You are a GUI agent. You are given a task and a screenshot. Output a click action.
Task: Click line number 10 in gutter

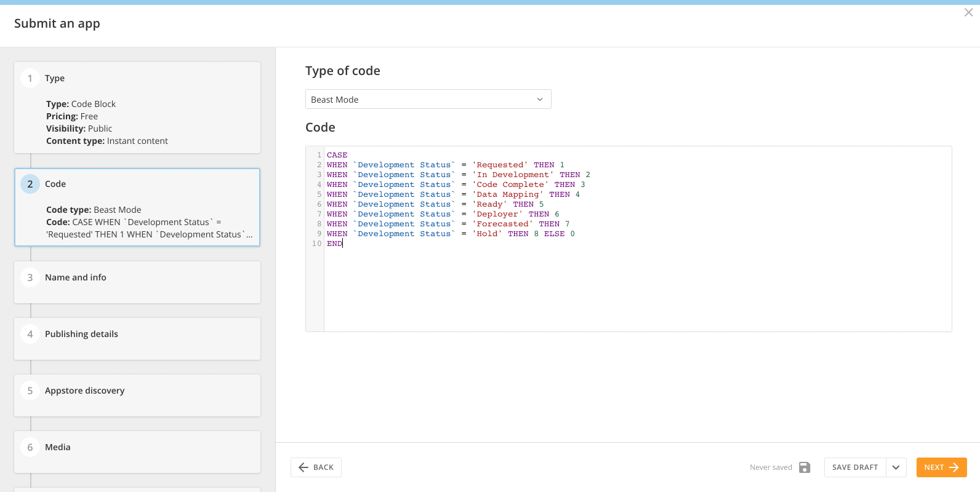[x=316, y=244]
